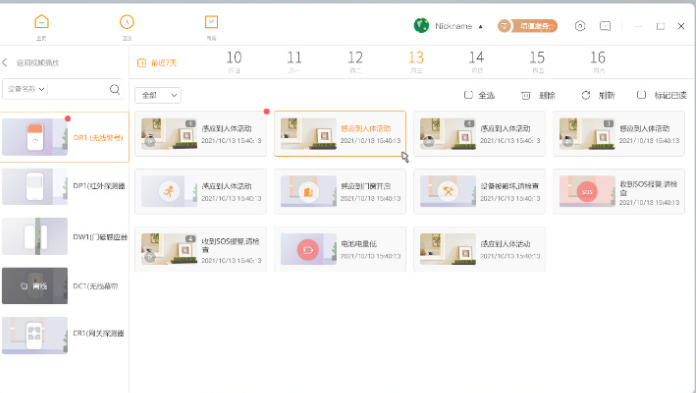
Task: Select device CR1 gateway in the list
Action: (64, 335)
